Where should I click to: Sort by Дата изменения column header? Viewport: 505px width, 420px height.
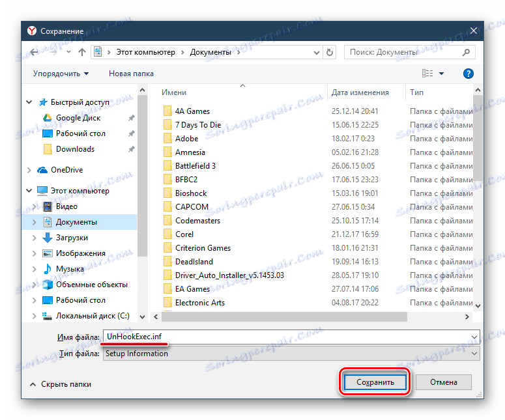click(360, 92)
